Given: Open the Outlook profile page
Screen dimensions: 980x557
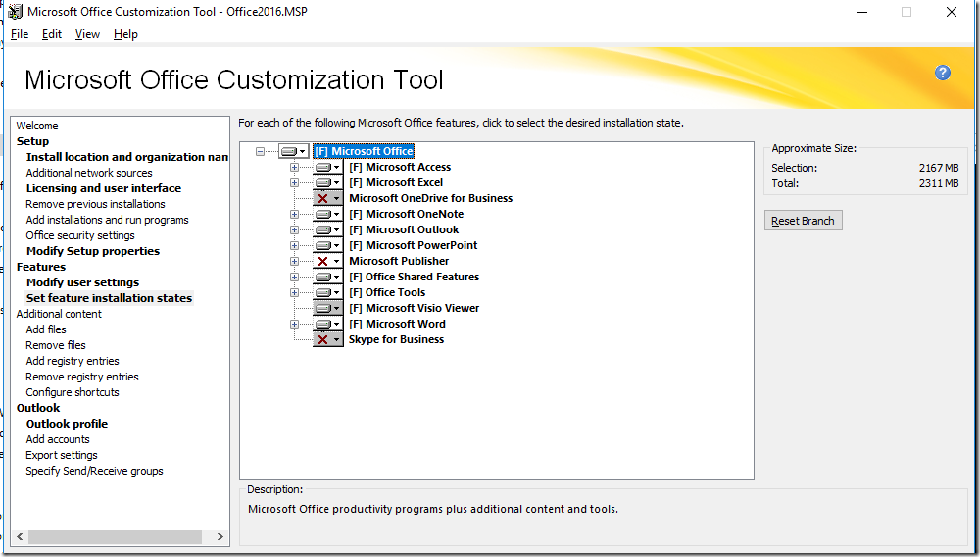Looking at the screenshot, I should (x=67, y=424).
